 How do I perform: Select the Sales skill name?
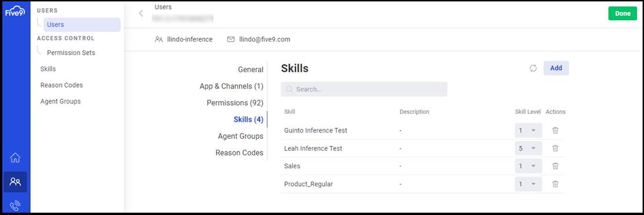click(292, 166)
